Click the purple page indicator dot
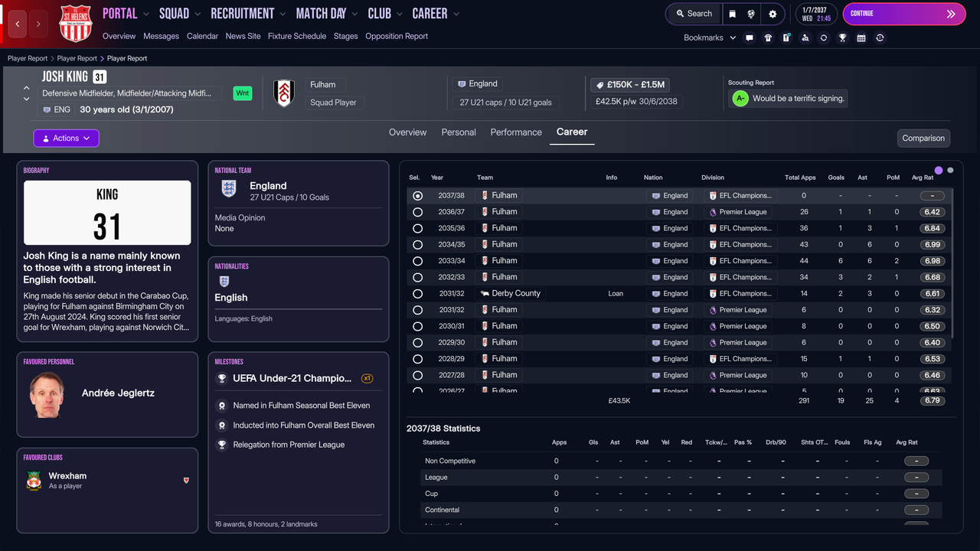This screenshot has height=551, width=980. tap(939, 170)
